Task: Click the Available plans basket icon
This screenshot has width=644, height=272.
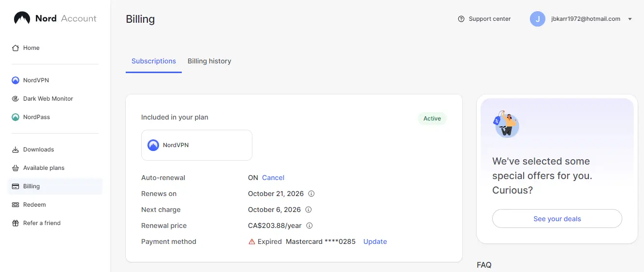Action: coord(15,168)
